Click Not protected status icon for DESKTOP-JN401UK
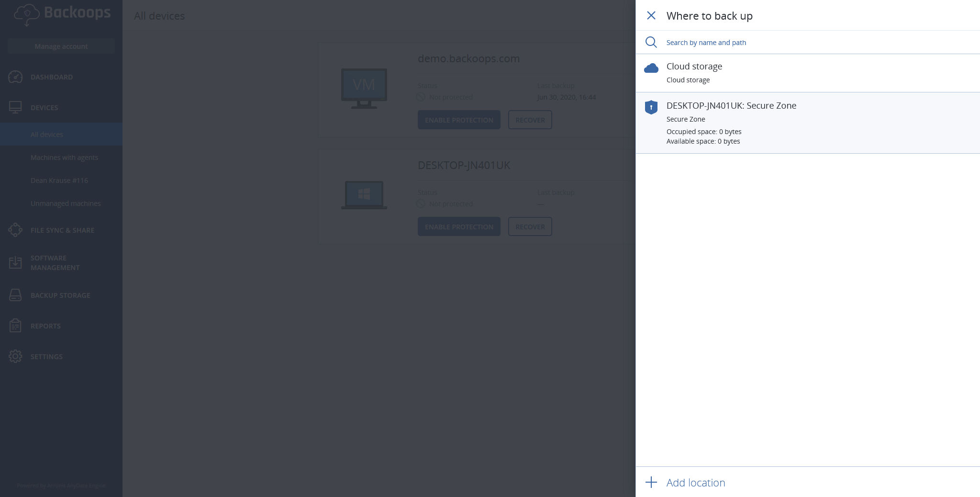 point(421,204)
